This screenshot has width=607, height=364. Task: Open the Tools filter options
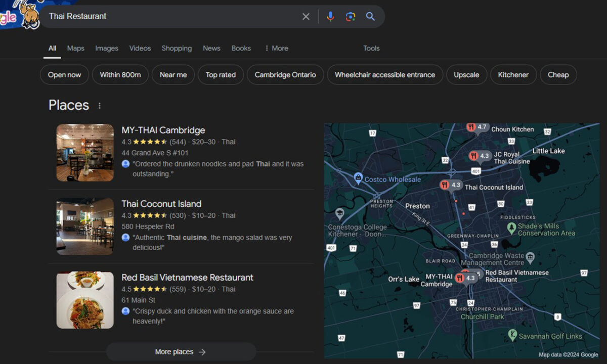click(x=371, y=49)
